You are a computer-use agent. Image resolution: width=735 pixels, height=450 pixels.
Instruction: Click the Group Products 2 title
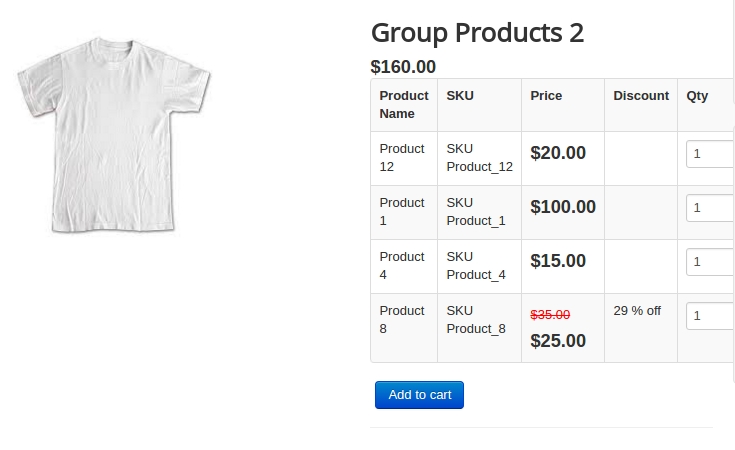[x=477, y=33]
